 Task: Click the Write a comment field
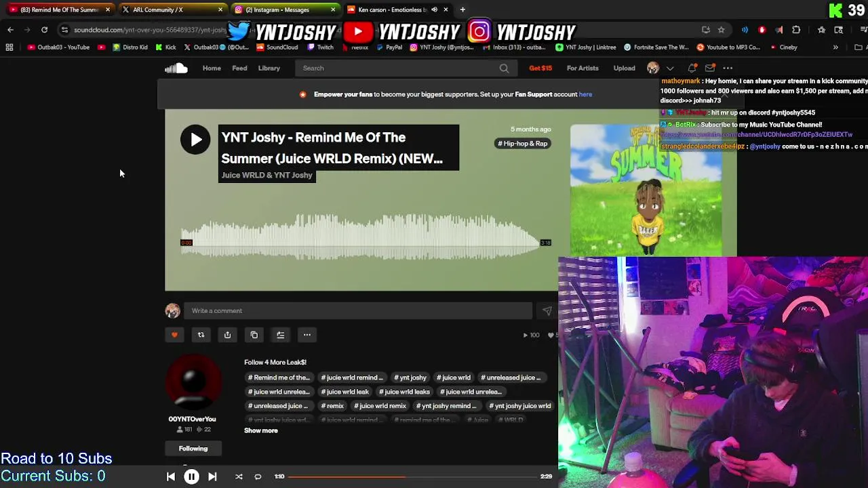[359, 310]
